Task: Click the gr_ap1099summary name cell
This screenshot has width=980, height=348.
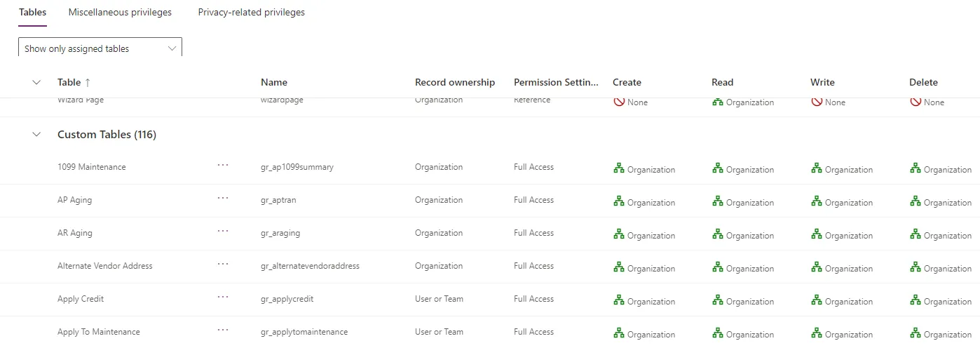Action: pyautogui.click(x=297, y=167)
